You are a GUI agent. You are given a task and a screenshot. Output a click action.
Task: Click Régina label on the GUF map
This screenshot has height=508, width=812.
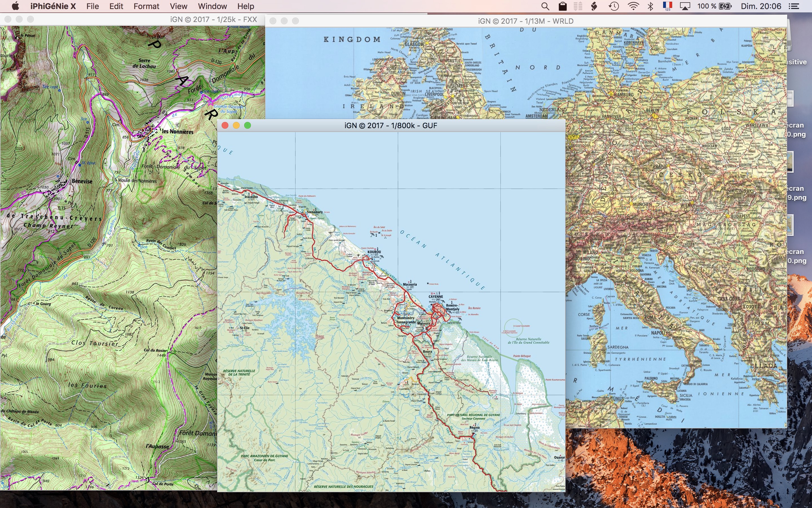click(475, 427)
